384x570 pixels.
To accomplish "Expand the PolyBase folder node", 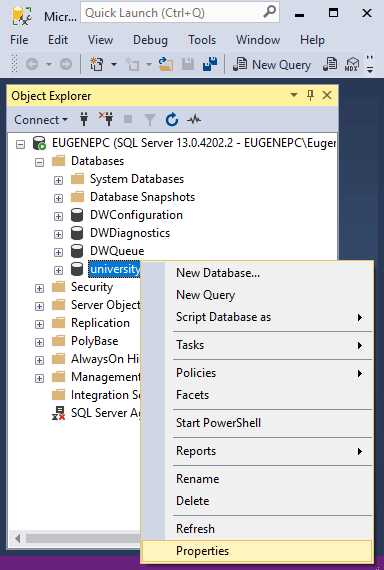I will (39, 342).
